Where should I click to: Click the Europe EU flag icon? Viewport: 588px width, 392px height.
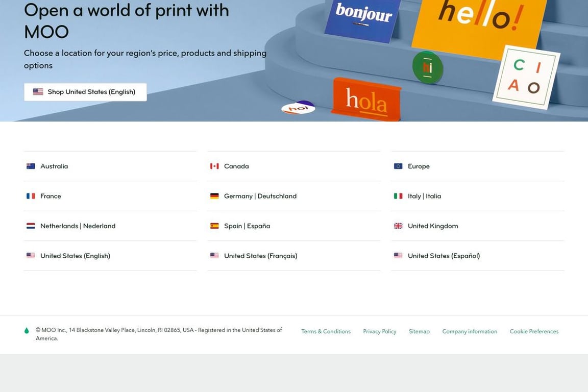(398, 166)
